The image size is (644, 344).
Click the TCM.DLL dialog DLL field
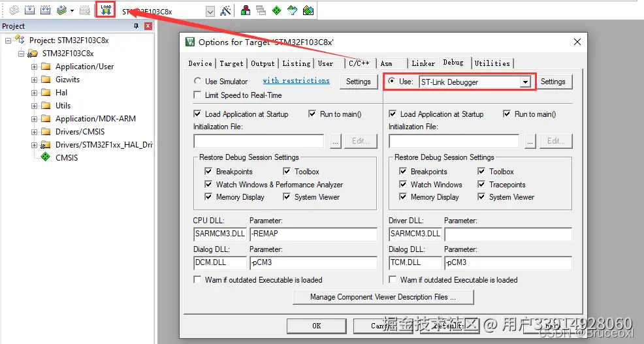tap(415, 262)
